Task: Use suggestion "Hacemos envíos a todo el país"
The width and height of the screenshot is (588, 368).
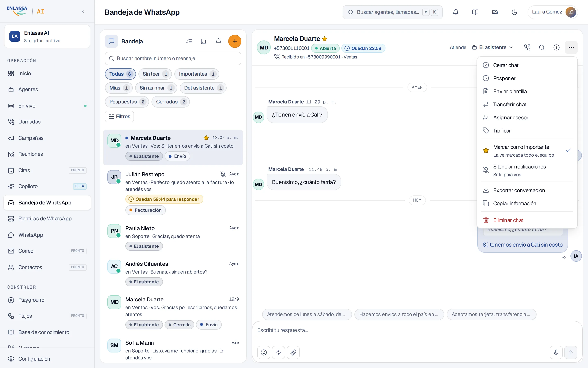Action: click(x=399, y=314)
